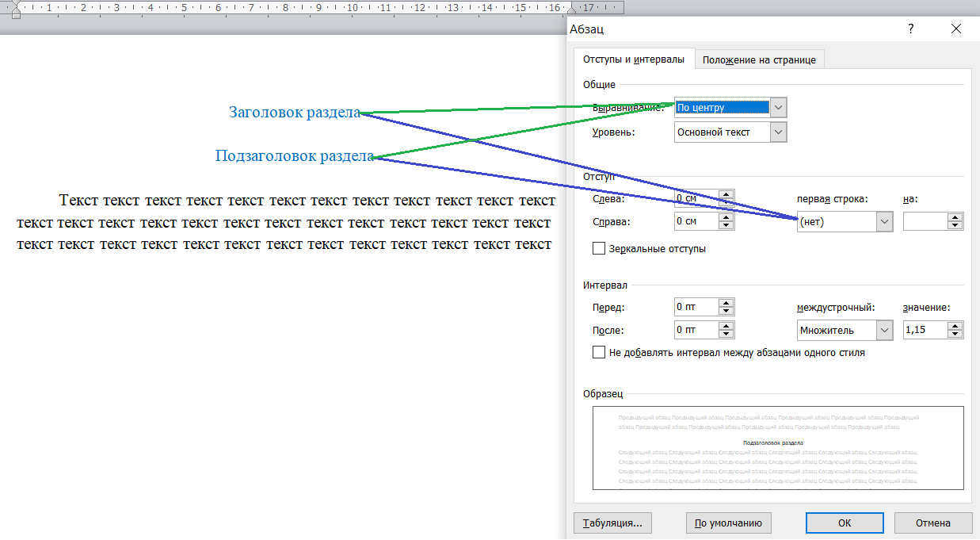Close the Абзац dialog with X
The image size is (980, 540).
point(956,29)
